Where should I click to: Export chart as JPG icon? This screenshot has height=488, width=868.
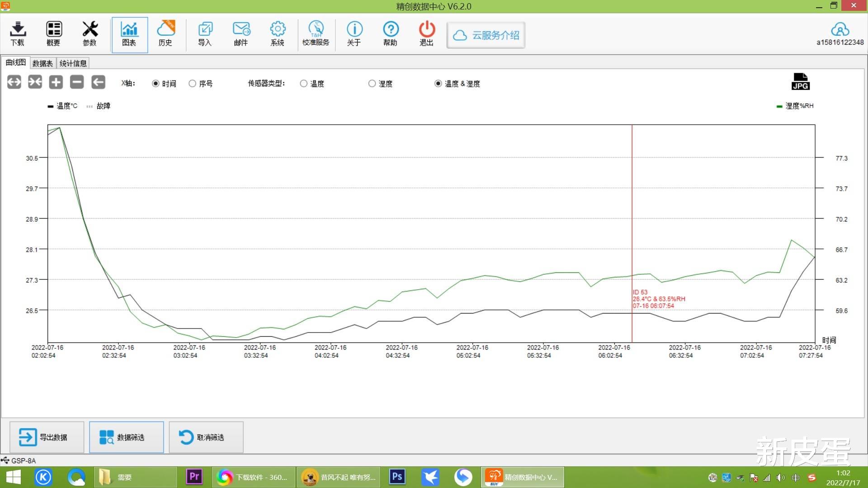pyautogui.click(x=800, y=82)
